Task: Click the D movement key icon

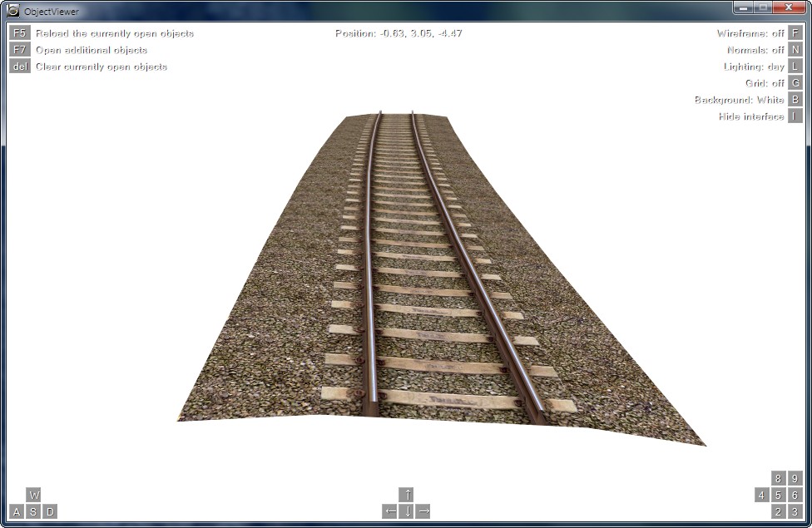Action: coord(50,511)
